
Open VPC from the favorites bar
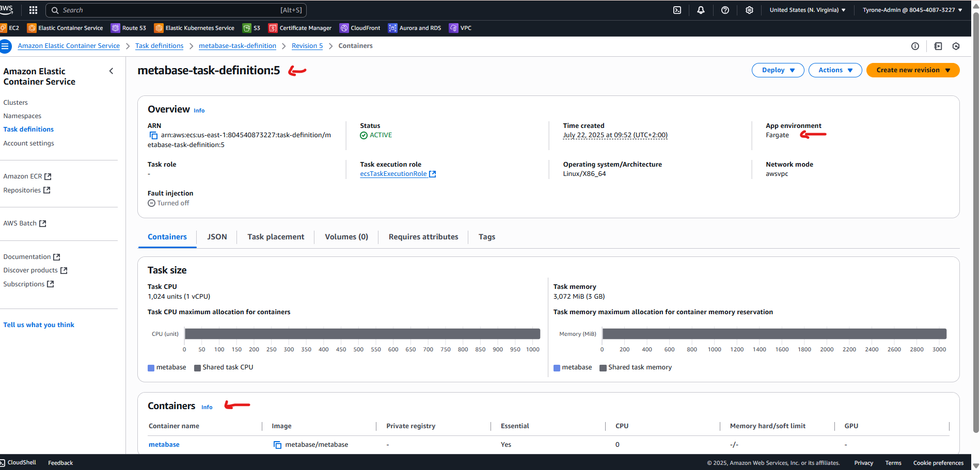460,28
